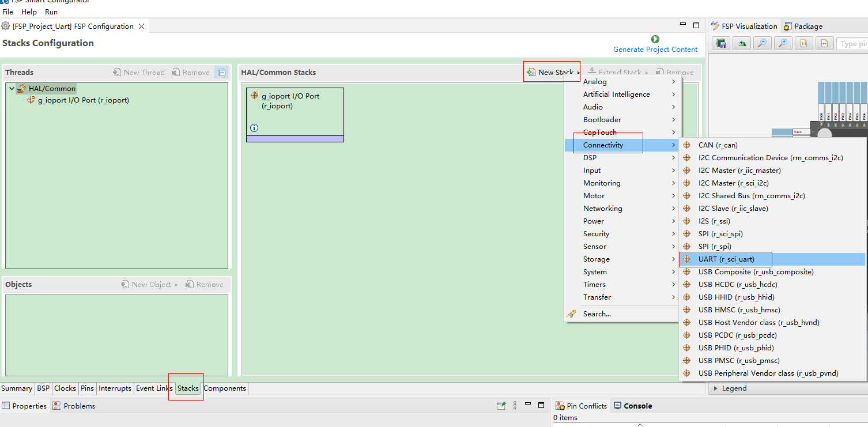Switch to the Components tab

tap(225, 388)
